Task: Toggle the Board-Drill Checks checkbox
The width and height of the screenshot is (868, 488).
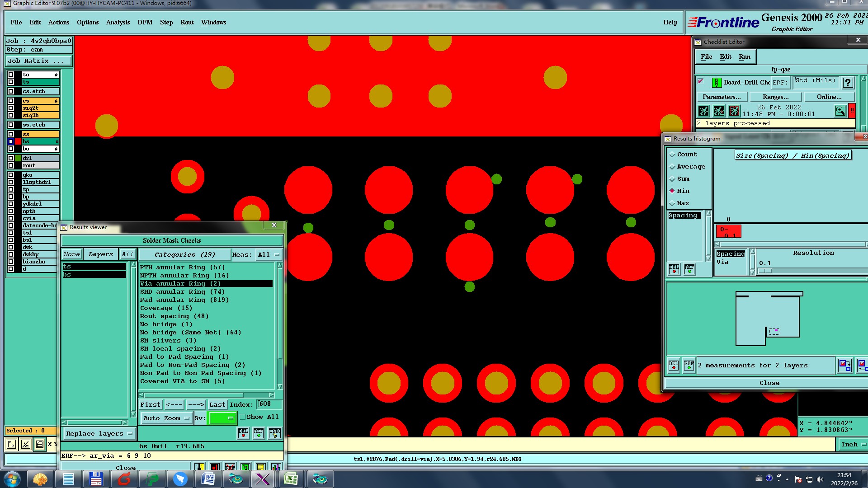Action: point(701,82)
